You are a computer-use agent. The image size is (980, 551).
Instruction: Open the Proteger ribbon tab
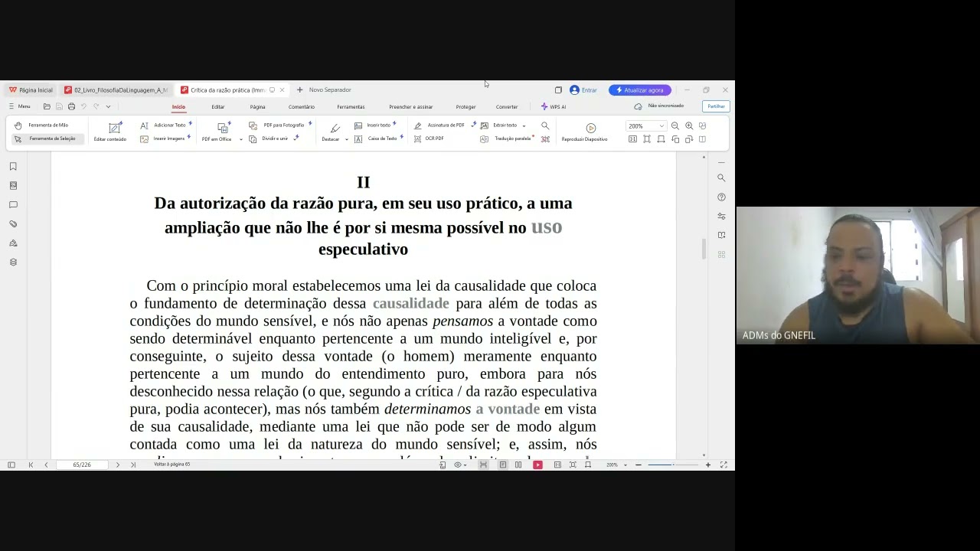(465, 106)
